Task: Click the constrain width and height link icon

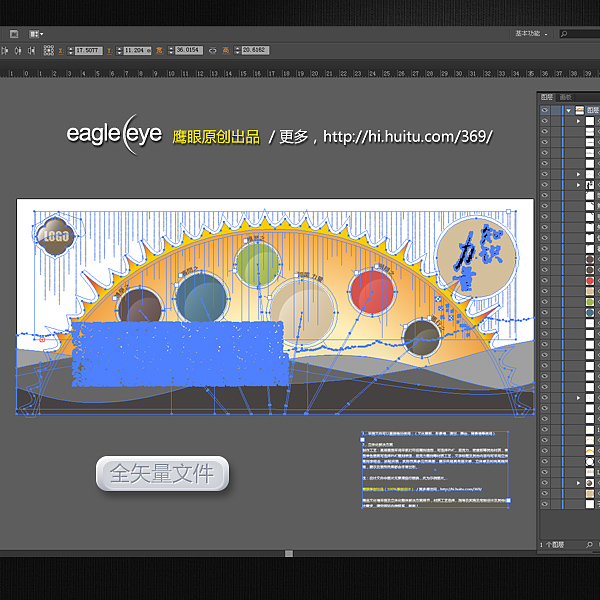Action: point(212,51)
